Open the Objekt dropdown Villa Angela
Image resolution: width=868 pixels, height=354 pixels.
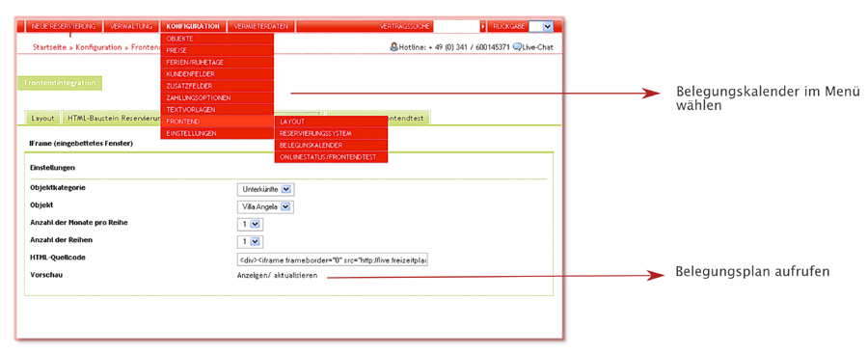coord(265,206)
